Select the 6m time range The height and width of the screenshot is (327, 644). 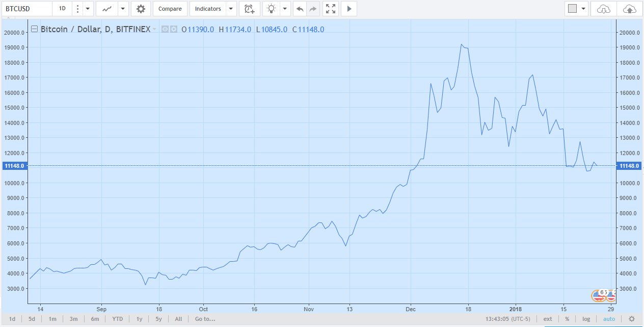pyautogui.click(x=95, y=319)
